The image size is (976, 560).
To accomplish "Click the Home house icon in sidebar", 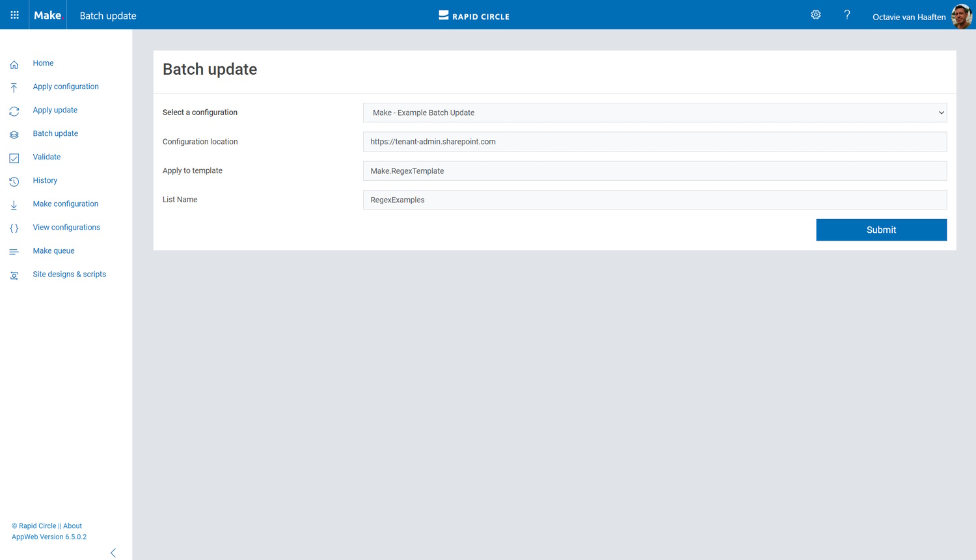I will click(x=14, y=64).
